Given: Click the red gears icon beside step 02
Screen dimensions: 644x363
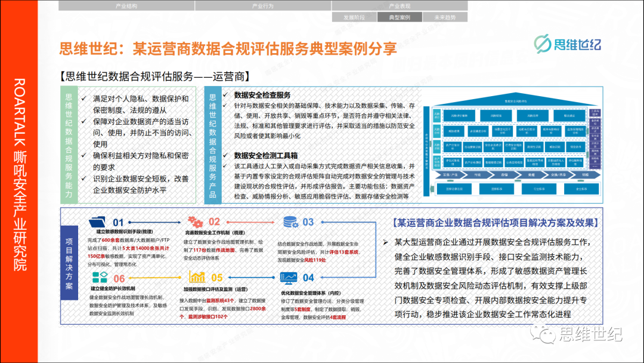Looking at the screenshot, I should point(196,222).
